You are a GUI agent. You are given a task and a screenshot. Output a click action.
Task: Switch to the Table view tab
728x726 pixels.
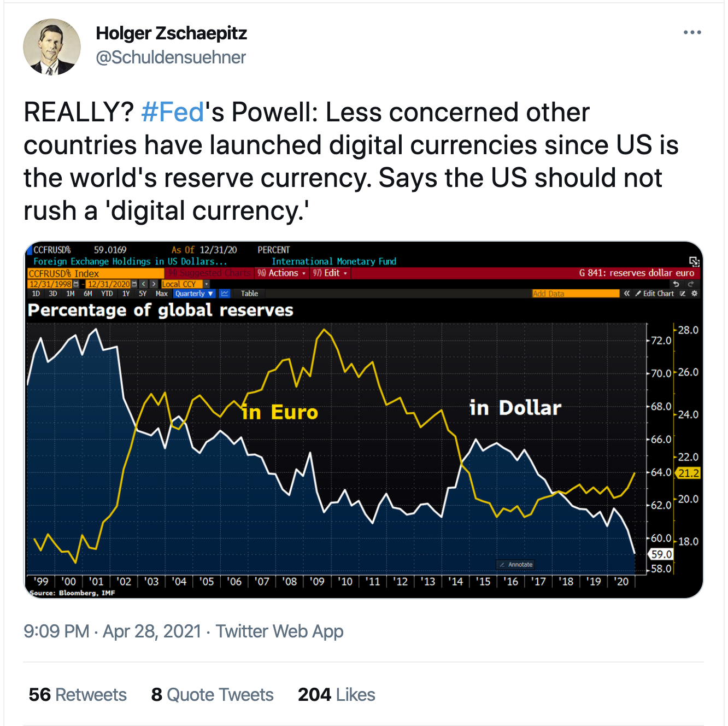[249, 294]
